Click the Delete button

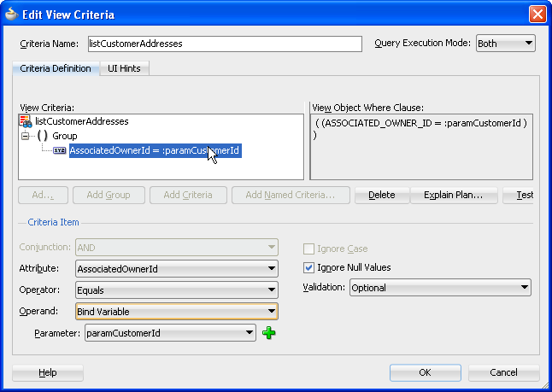click(x=382, y=195)
